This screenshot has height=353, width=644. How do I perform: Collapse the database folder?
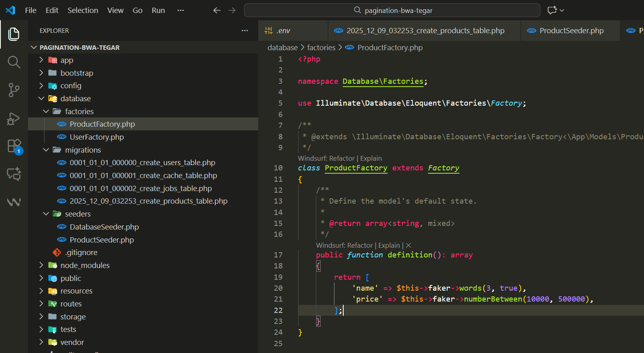[x=75, y=98]
